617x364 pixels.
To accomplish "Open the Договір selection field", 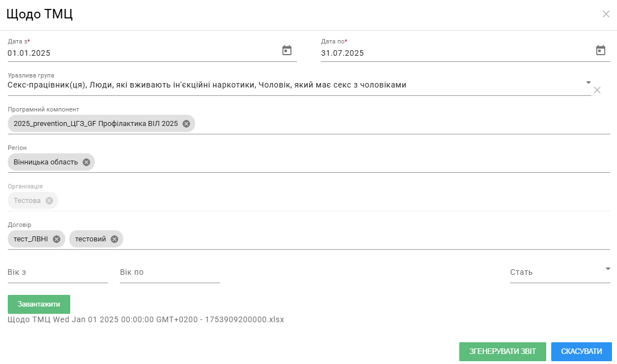I will click(x=366, y=239).
